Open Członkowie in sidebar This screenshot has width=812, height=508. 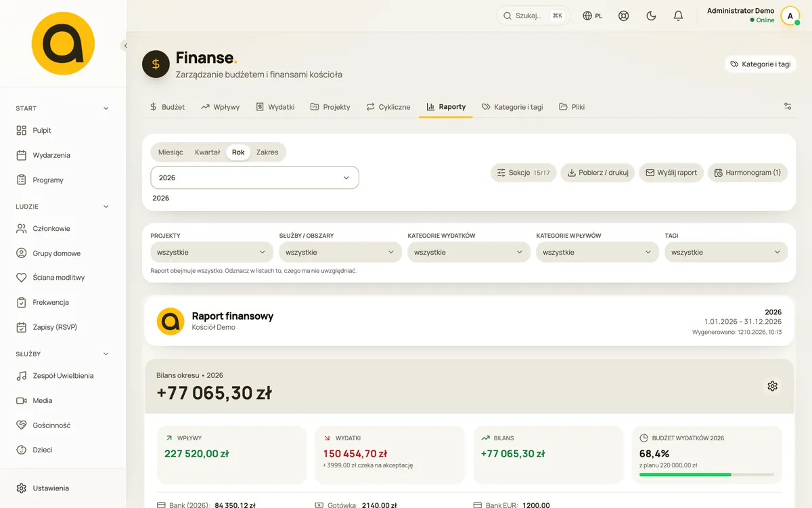pos(63,229)
